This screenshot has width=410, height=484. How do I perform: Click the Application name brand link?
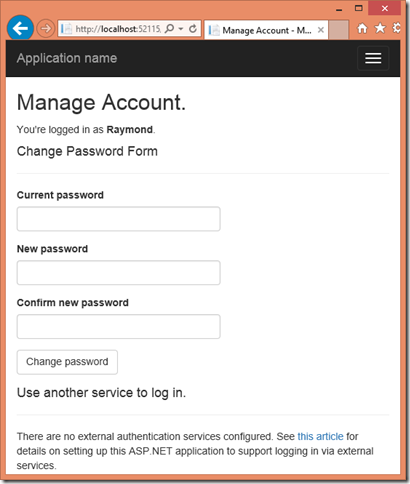[67, 58]
